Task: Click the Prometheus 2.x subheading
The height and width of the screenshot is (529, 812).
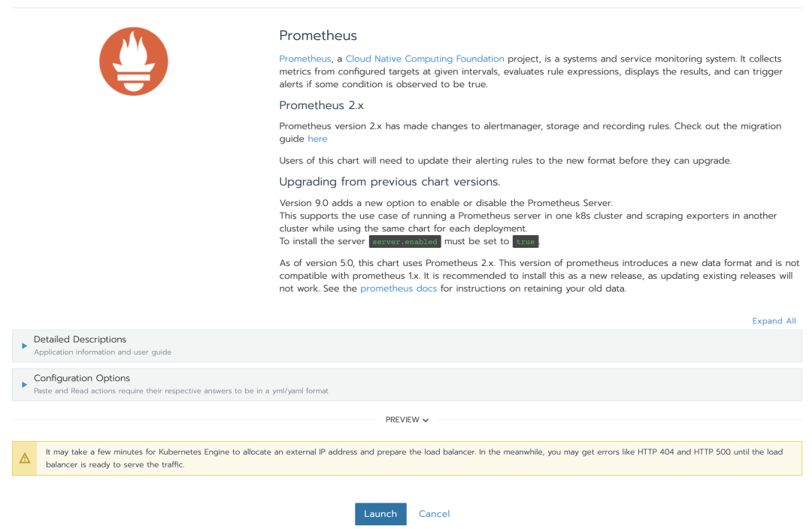Action: click(x=321, y=106)
